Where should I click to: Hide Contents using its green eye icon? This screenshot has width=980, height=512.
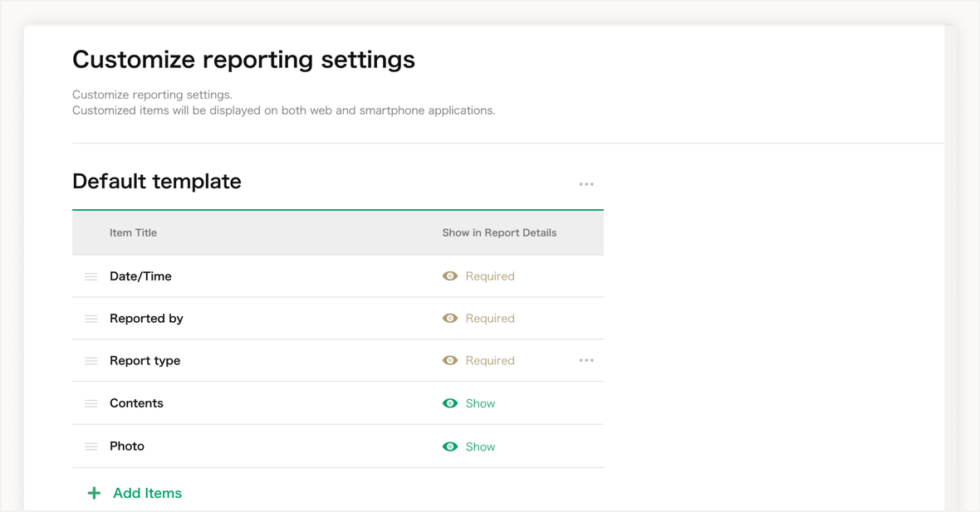[450, 403]
